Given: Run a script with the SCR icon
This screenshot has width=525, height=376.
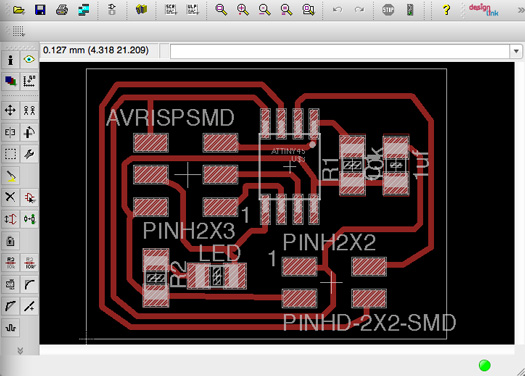Looking at the screenshot, I should click(x=171, y=10).
